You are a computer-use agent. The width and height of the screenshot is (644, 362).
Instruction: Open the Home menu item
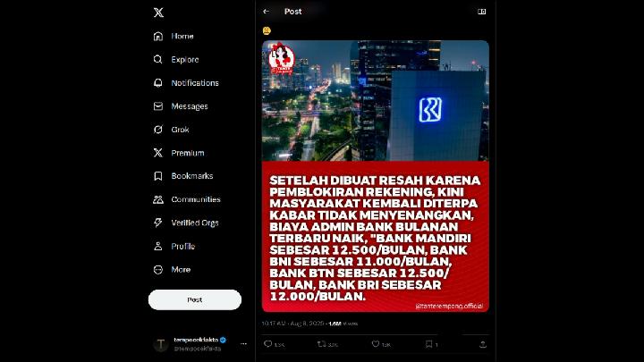tap(174, 36)
